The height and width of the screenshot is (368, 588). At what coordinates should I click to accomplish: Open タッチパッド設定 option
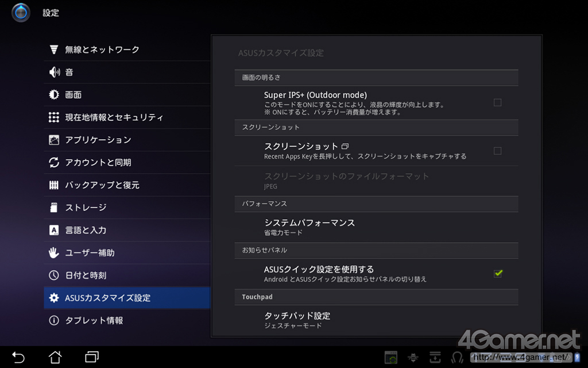pyautogui.click(x=377, y=320)
